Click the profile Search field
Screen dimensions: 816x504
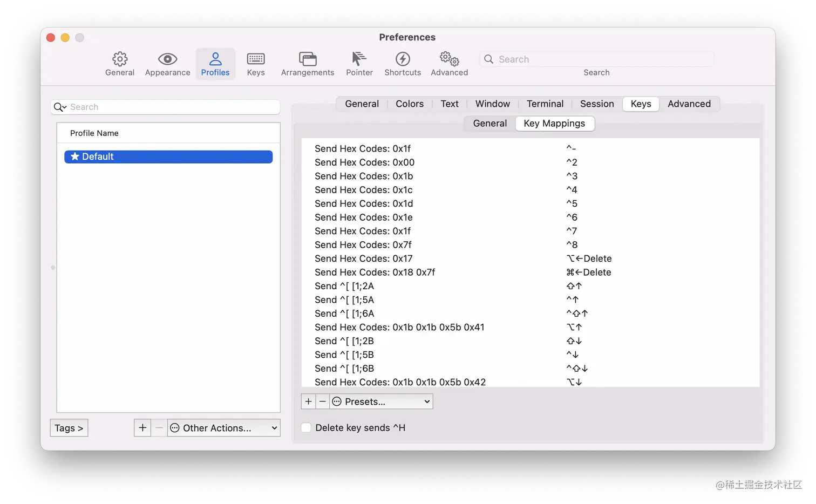tap(165, 107)
